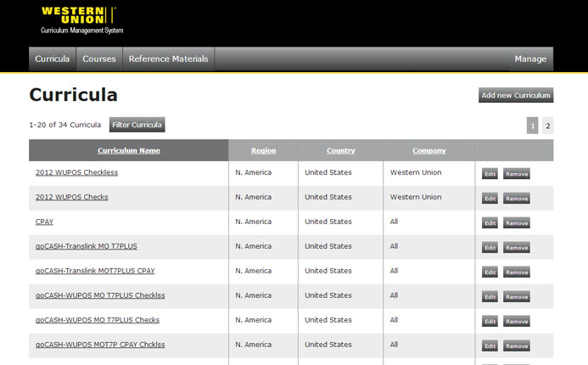Screen dimensions: 588x365
Task: Go to the Reference Materials tab
Action: (x=168, y=59)
